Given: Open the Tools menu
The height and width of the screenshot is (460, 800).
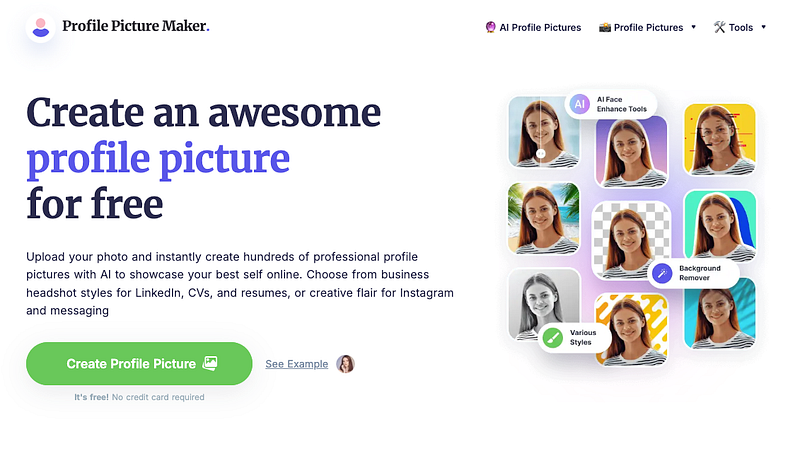Looking at the screenshot, I should pos(740,27).
